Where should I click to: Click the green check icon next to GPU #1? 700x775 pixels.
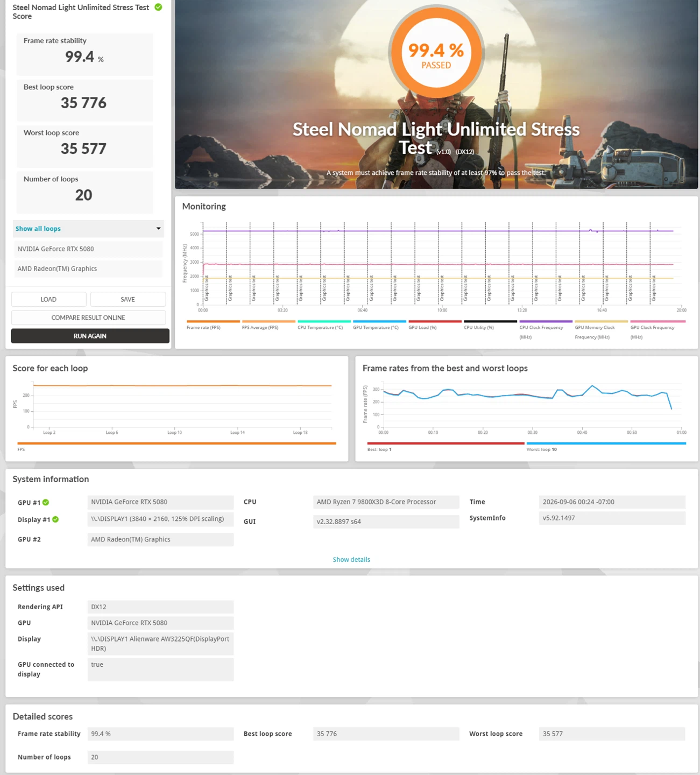click(x=46, y=503)
